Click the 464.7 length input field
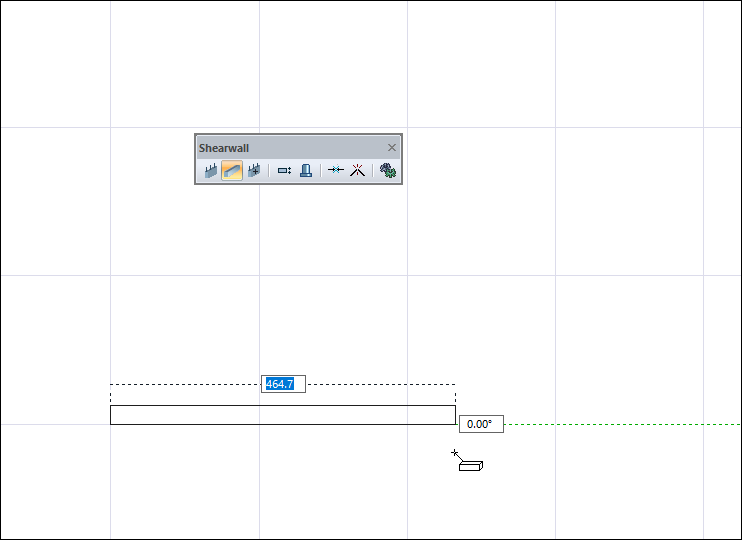 (283, 384)
